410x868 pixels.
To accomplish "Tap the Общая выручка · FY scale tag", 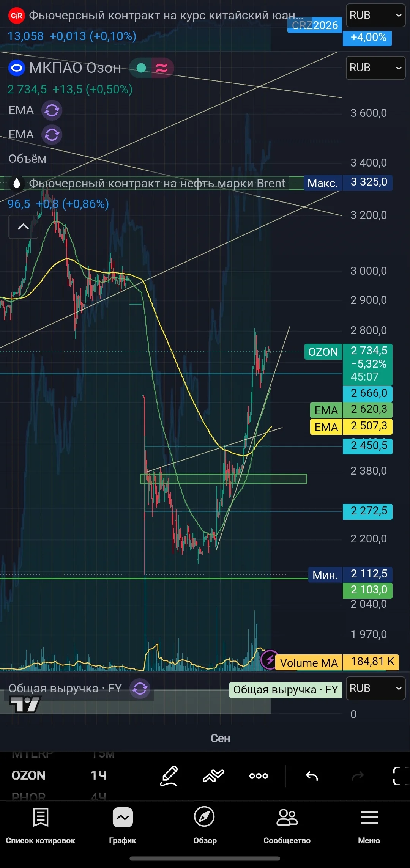I will point(285,690).
